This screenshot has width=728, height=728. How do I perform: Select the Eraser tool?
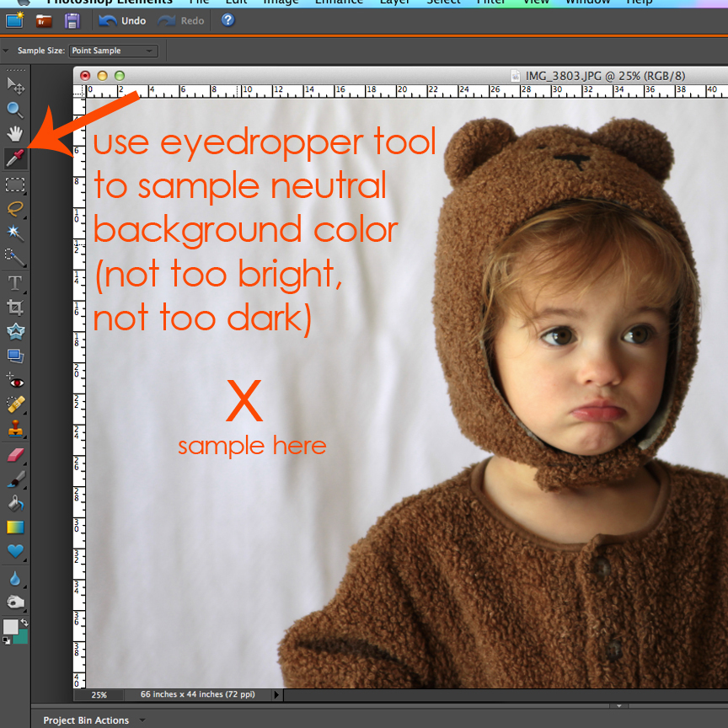(15, 455)
